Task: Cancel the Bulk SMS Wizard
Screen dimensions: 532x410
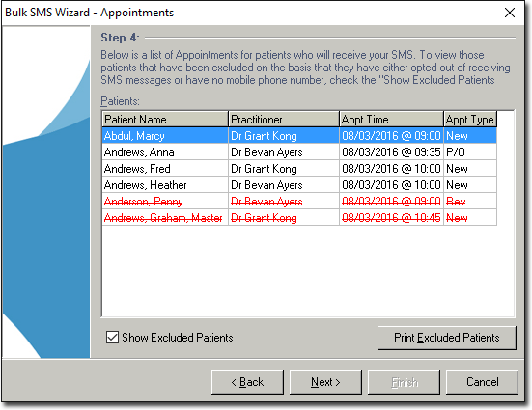Action: (482, 382)
